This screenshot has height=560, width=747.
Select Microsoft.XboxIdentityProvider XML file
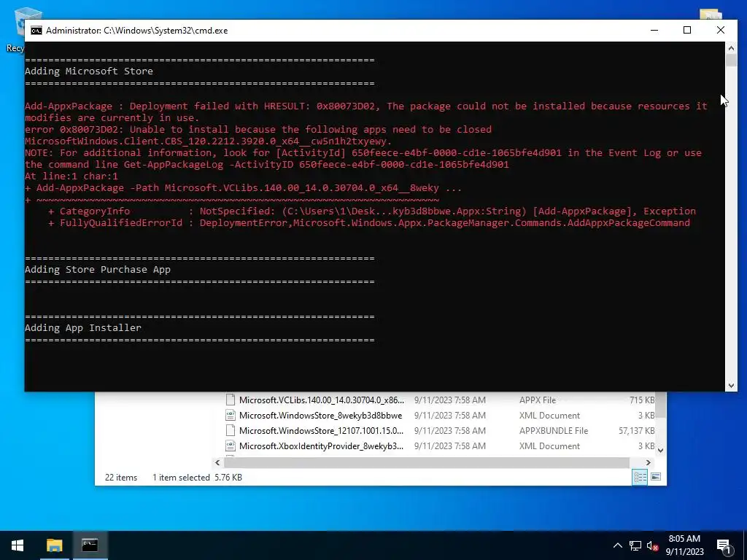[x=321, y=446]
